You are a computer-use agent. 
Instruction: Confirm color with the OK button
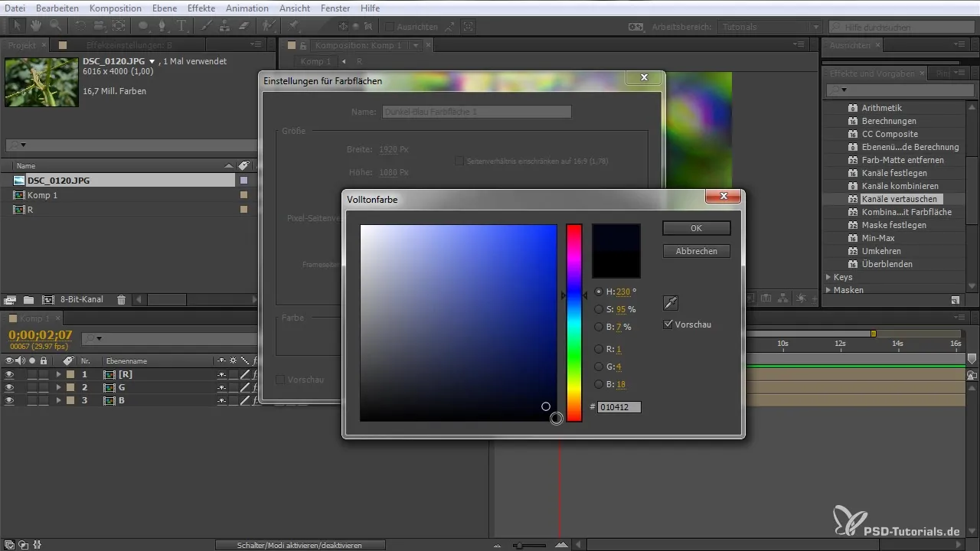coord(696,228)
